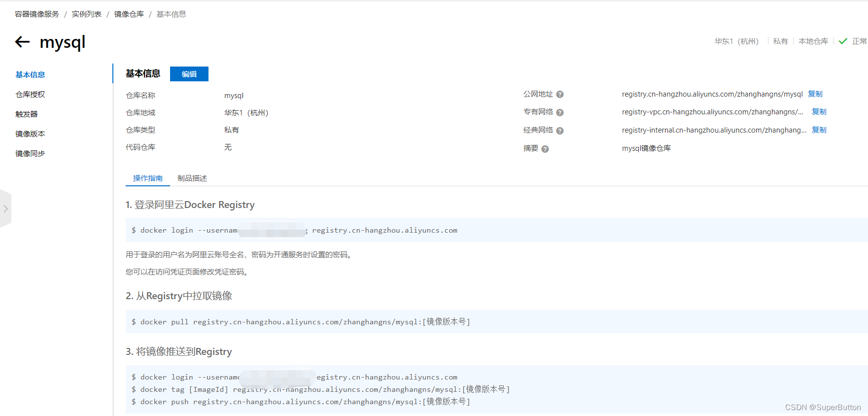Go to 镜像仓库 breadcrumb
868x416 pixels.
(129, 14)
